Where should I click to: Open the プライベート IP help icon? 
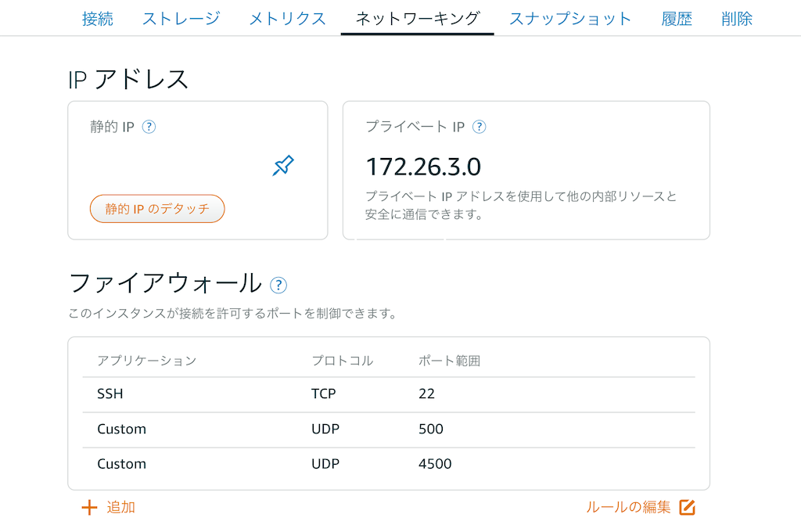[480, 126]
